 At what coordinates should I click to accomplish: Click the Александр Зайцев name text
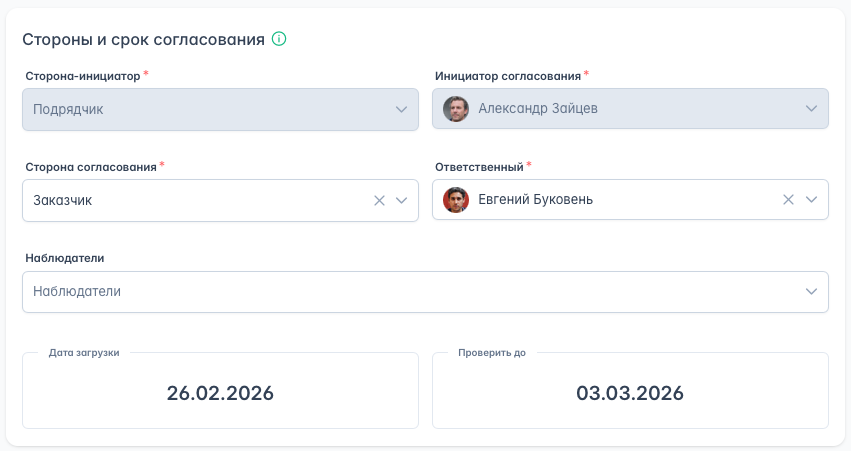click(x=538, y=109)
